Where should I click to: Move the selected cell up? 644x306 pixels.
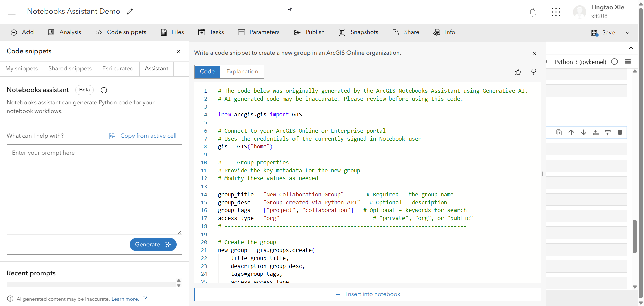pyautogui.click(x=572, y=132)
